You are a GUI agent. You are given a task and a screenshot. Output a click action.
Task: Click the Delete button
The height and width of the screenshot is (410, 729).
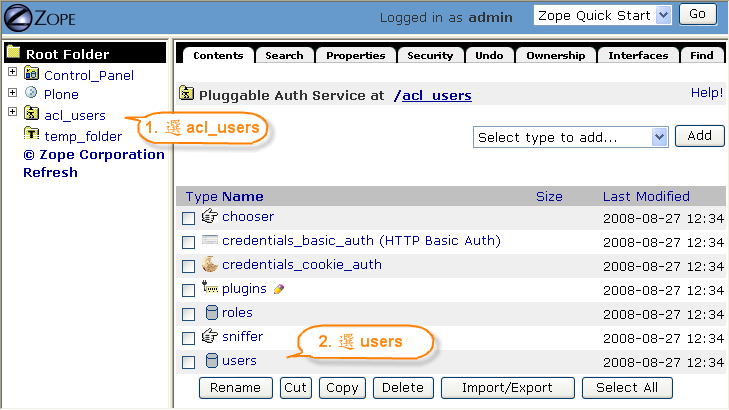[403, 388]
